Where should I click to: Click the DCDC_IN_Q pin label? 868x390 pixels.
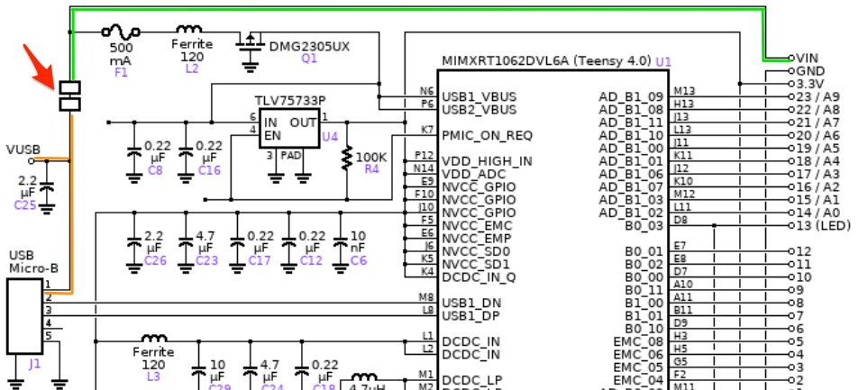coord(479,277)
